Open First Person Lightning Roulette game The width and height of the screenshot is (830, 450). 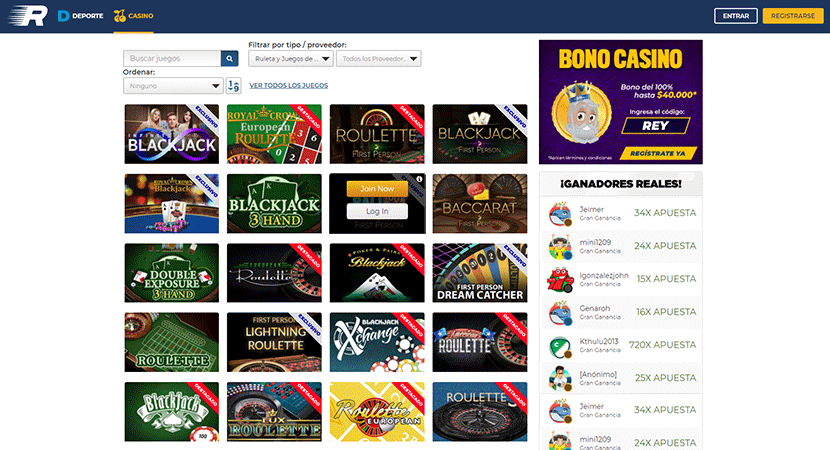click(274, 342)
